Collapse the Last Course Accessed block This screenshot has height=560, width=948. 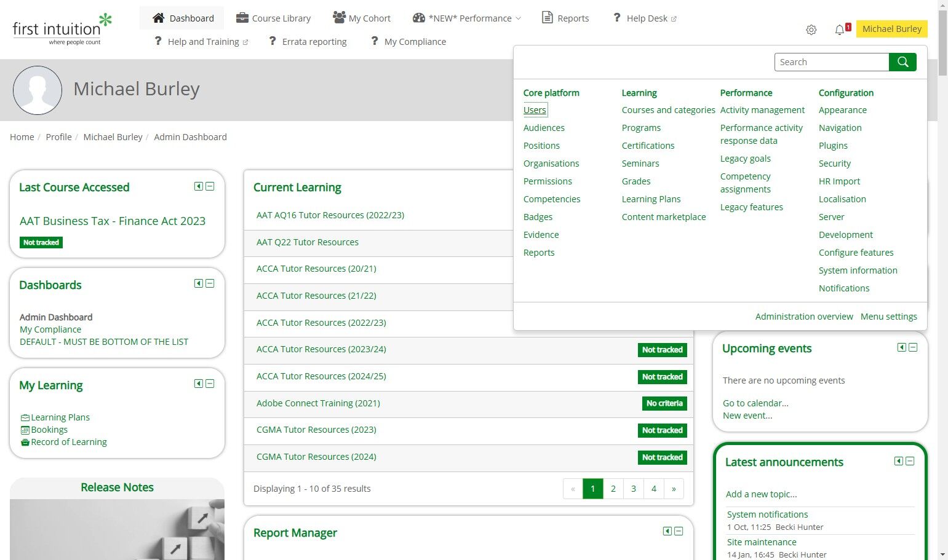[x=210, y=186]
